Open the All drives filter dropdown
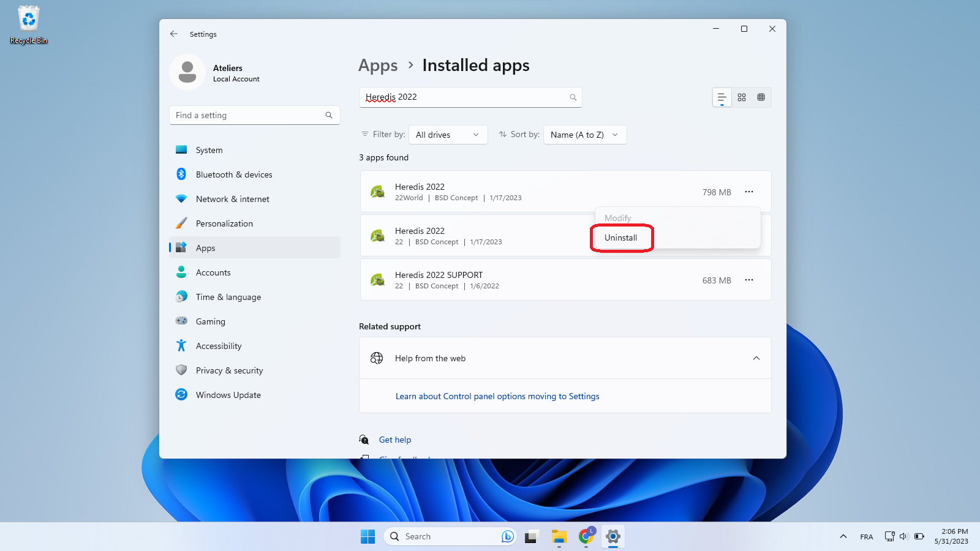Image resolution: width=980 pixels, height=551 pixels. coord(448,135)
